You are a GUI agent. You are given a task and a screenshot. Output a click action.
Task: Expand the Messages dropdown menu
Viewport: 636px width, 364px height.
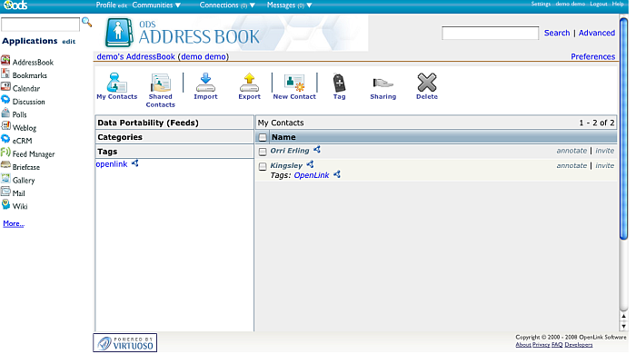(289, 5)
